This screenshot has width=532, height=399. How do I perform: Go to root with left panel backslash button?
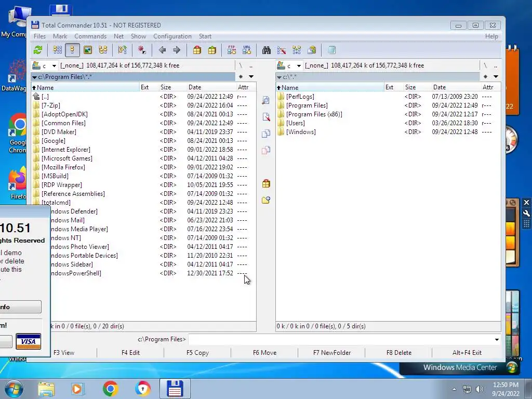click(x=241, y=65)
